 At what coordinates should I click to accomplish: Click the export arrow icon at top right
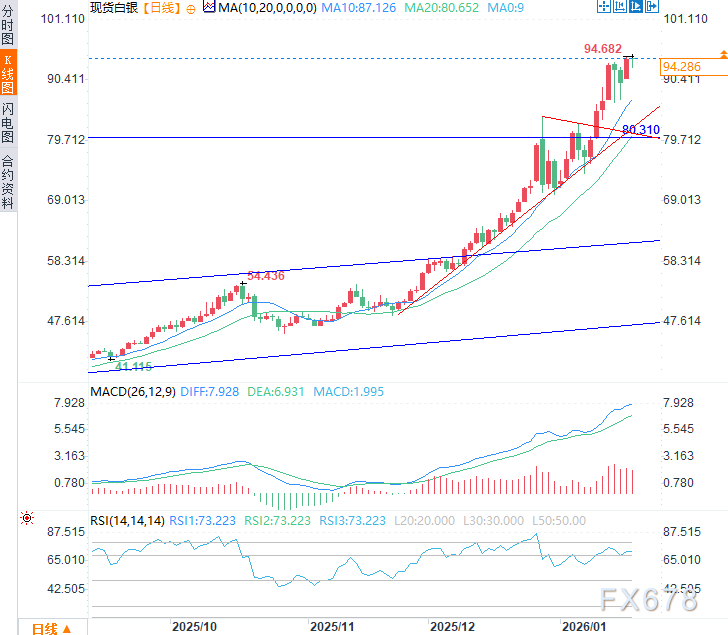coord(652,6)
